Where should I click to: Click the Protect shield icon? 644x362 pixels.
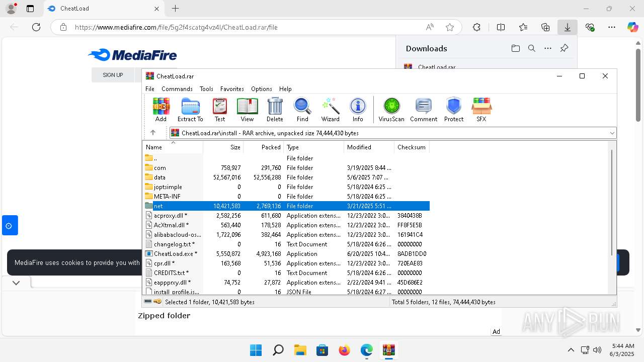[454, 110]
